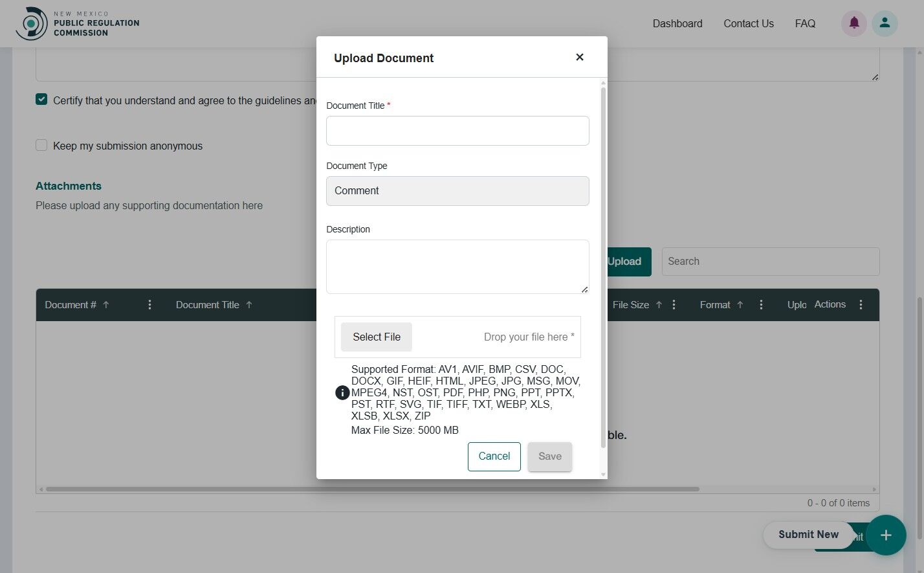Viewport: 924px width, 573px height.
Task: Sort documents by Document Title
Action: click(x=208, y=304)
